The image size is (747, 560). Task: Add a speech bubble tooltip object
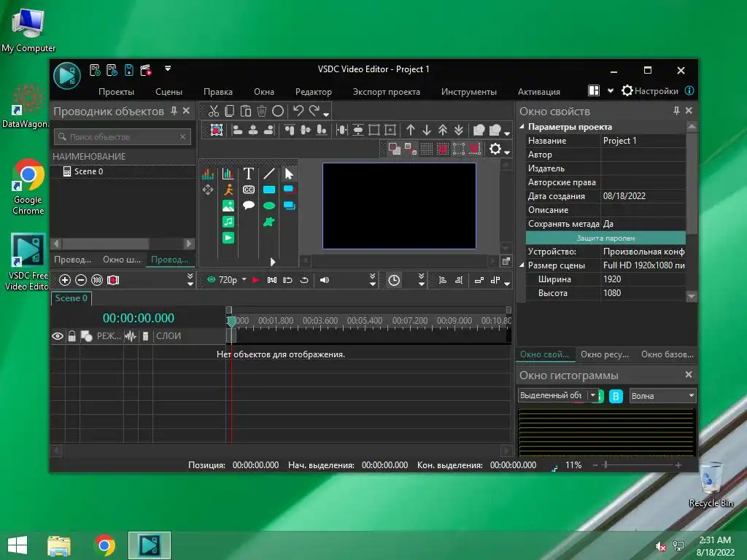pyautogui.click(x=249, y=205)
